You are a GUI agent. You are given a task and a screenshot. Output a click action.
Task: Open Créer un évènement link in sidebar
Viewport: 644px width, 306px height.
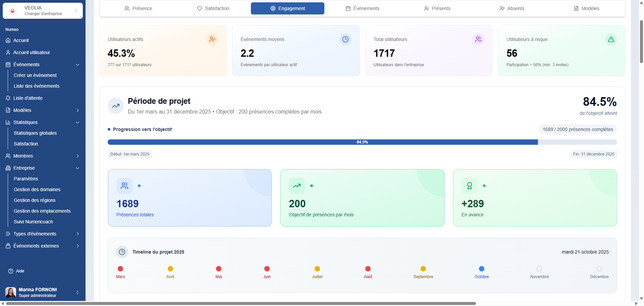(x=35, y=75)
